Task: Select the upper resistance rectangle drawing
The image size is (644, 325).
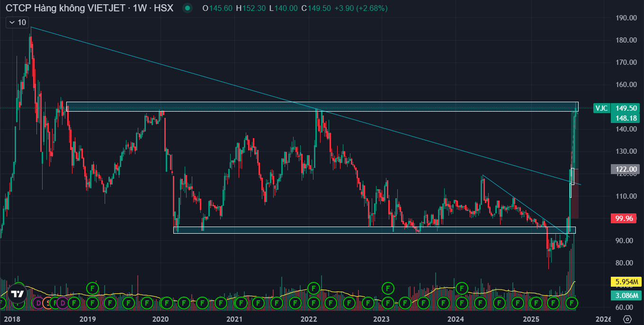Action: coord(322,107)
